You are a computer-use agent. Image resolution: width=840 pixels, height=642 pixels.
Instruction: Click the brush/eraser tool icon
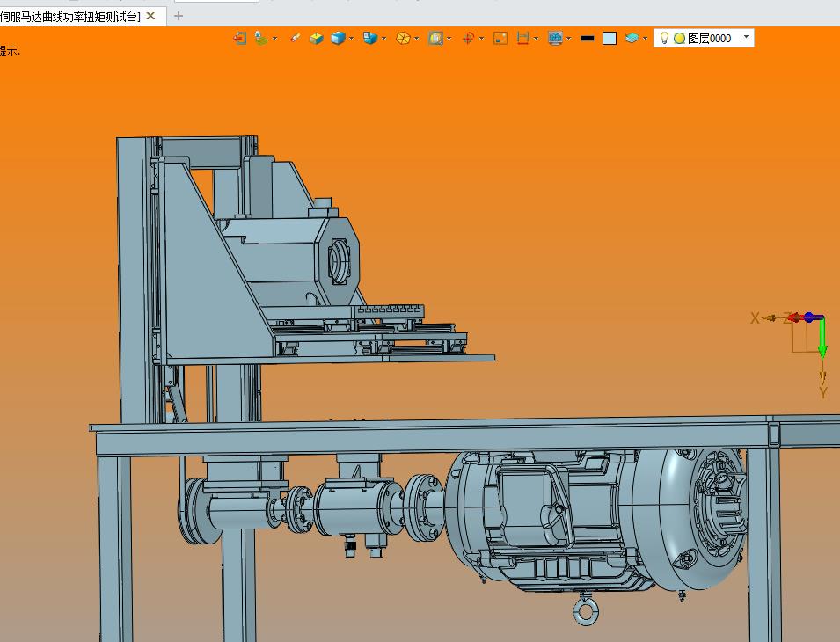pos(295,38)
